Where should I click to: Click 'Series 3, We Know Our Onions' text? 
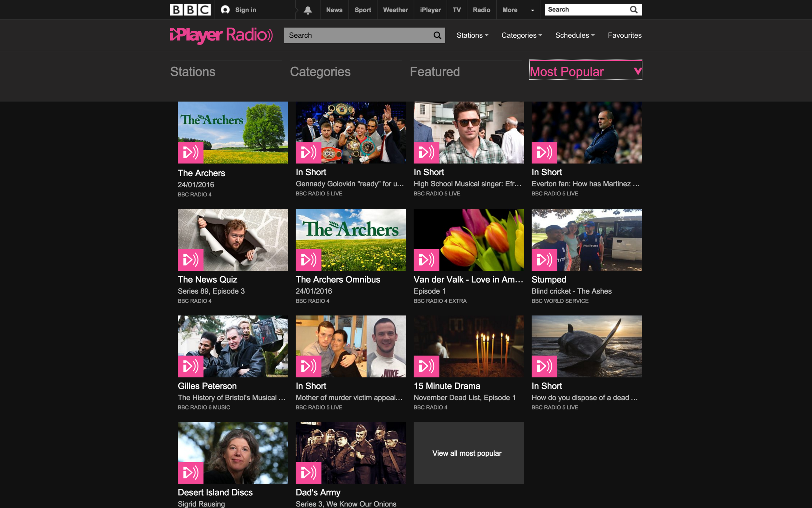pyautogui.click(x=346, y=504)
